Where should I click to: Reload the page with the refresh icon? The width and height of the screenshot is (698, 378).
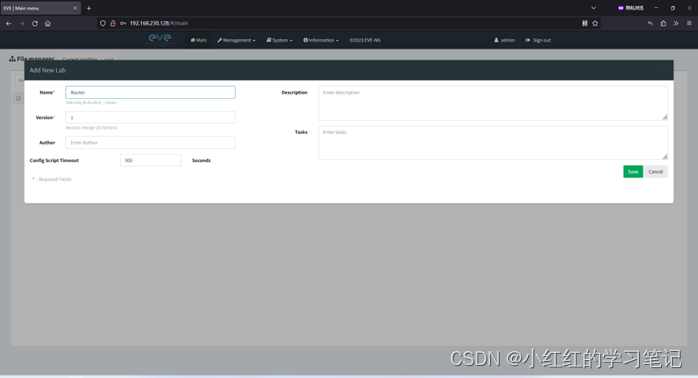tap(35, 23)
